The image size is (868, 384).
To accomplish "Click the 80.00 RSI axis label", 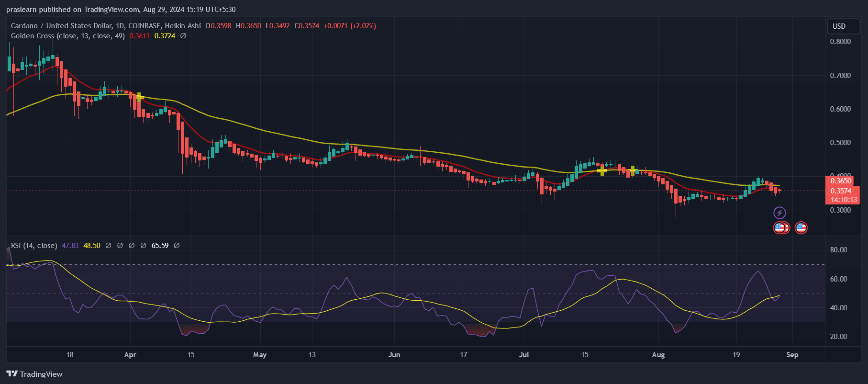I will [838, 250].
